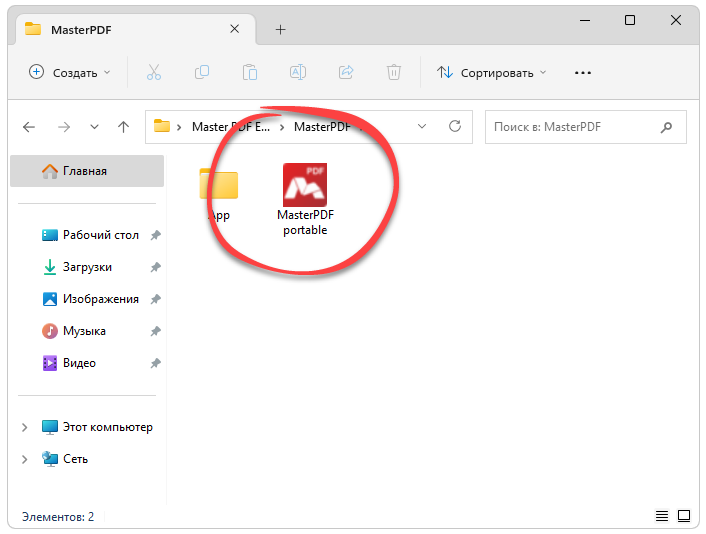Click the Delete trash icon

pyautogui.click(x=394, y=72)
